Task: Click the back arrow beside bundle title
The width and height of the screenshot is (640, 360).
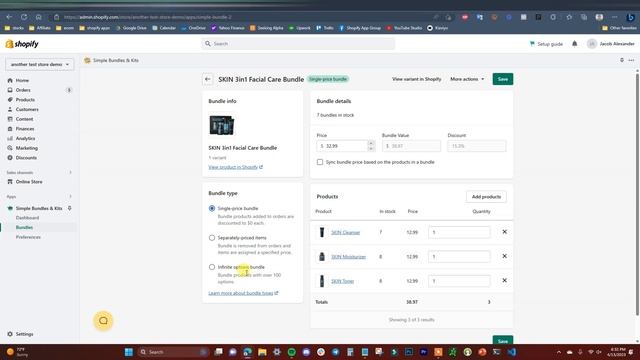Action: click(x=208, y=79)
